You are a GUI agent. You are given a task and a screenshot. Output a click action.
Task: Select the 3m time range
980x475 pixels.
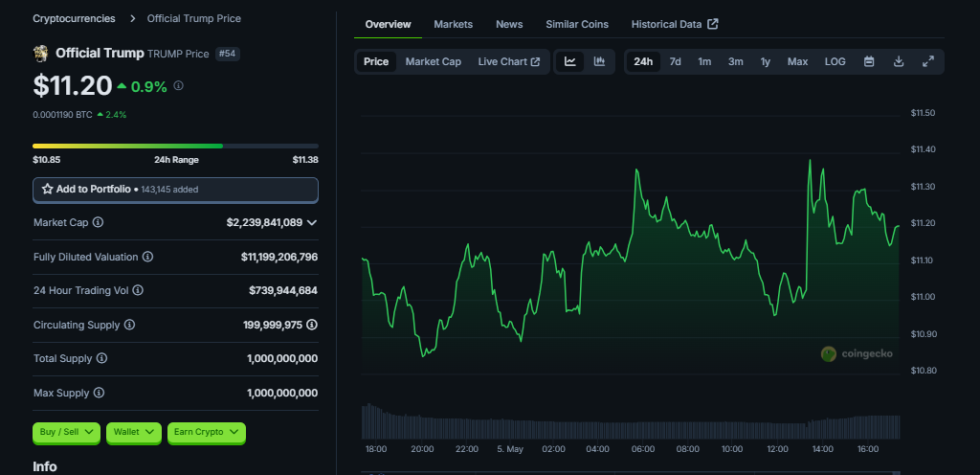(736, 61)
